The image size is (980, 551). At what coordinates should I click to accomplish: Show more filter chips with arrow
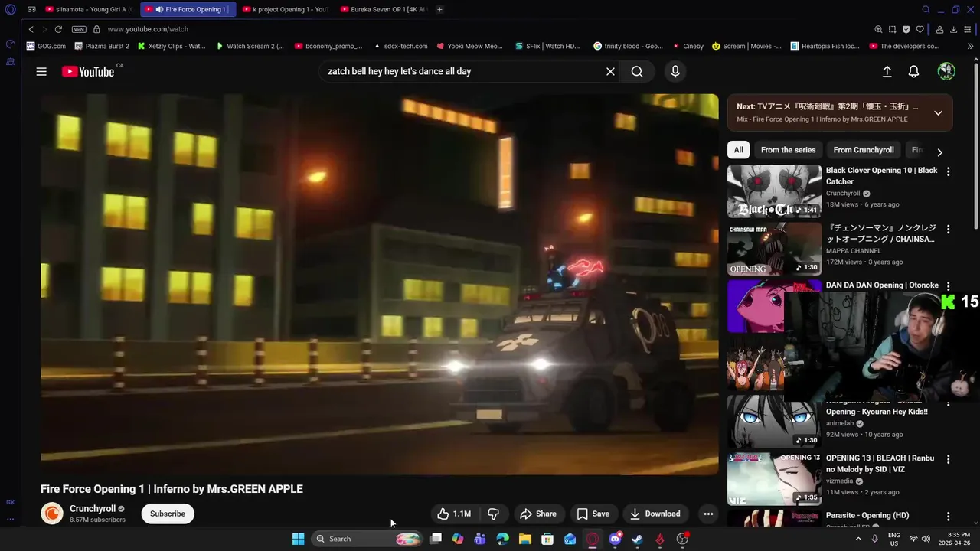pos(939,152)
